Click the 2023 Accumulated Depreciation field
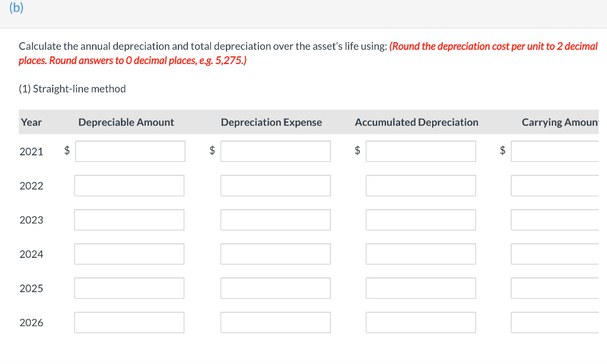Screen dimensions: 607x364 pyautogui.click(x=421, y=219)
